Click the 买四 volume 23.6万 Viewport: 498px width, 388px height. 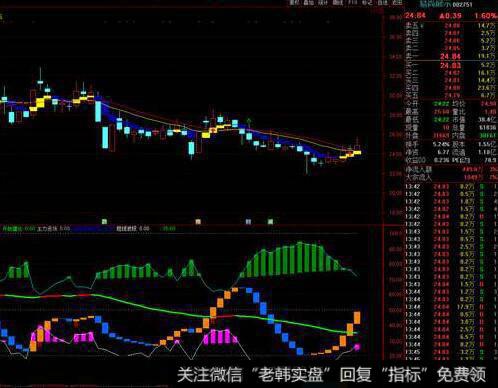pyautogui.click(x=487, y=88)
